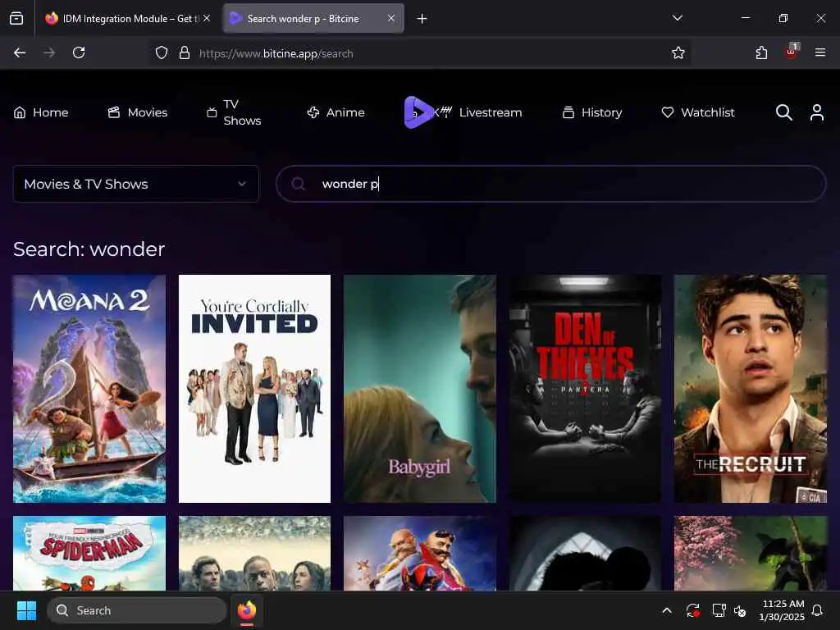
Task: Click the search field containing 'wonder p'
Action: point(550,184)
